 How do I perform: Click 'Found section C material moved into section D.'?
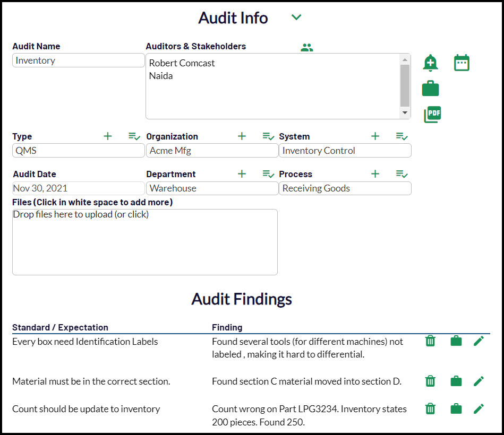click(306, 381)
